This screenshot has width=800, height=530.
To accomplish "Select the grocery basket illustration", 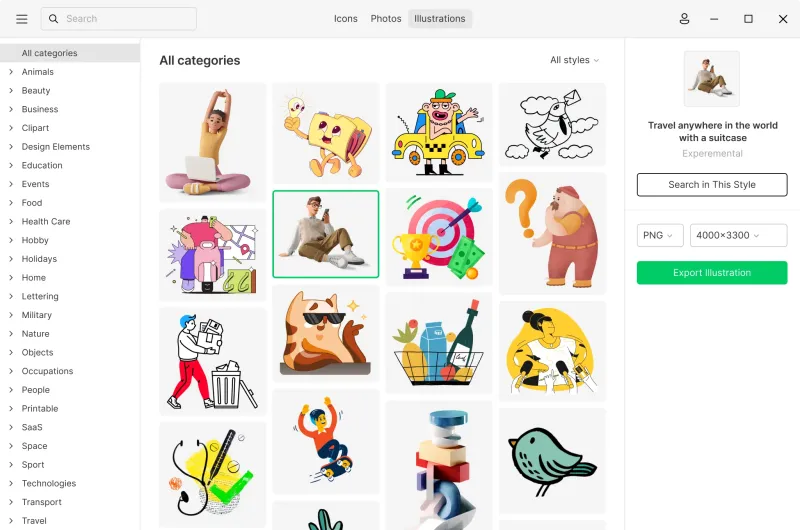I will click(439, 343).
